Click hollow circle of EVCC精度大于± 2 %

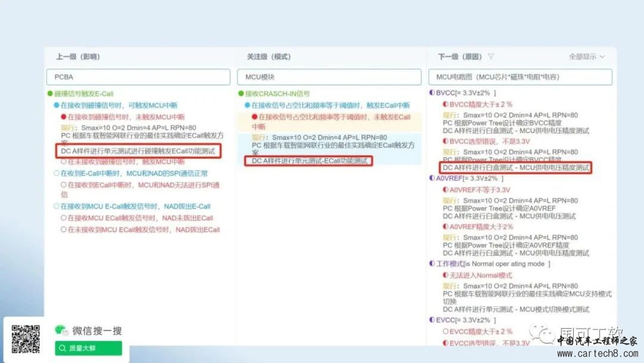point(445,331)
